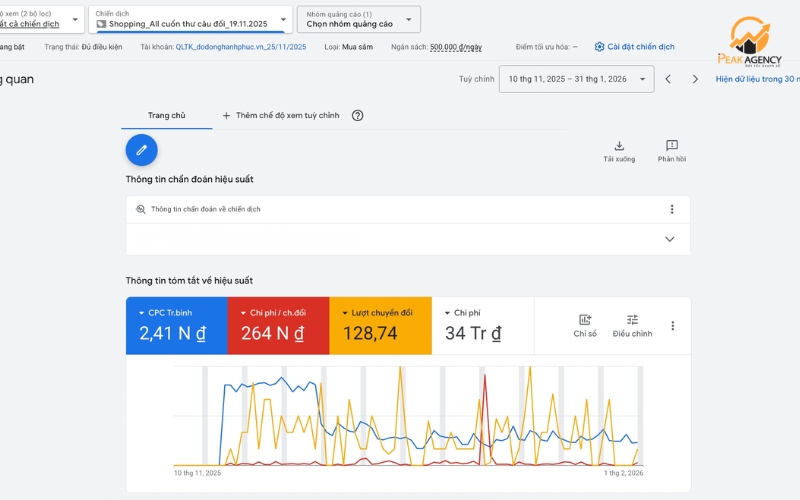800x500 pixels.
Task: Select the yellow Lượt chuyển đổi scorecard
Action: (380, 326)
